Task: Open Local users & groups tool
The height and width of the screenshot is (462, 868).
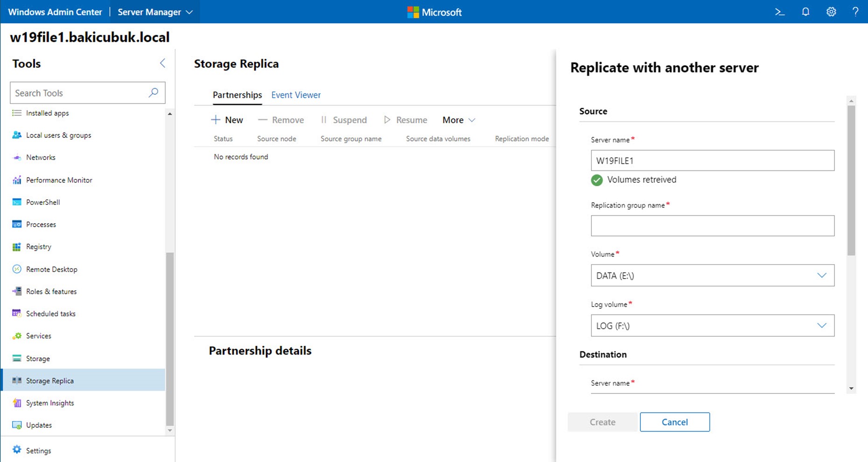Action: (x=84, y=135)
